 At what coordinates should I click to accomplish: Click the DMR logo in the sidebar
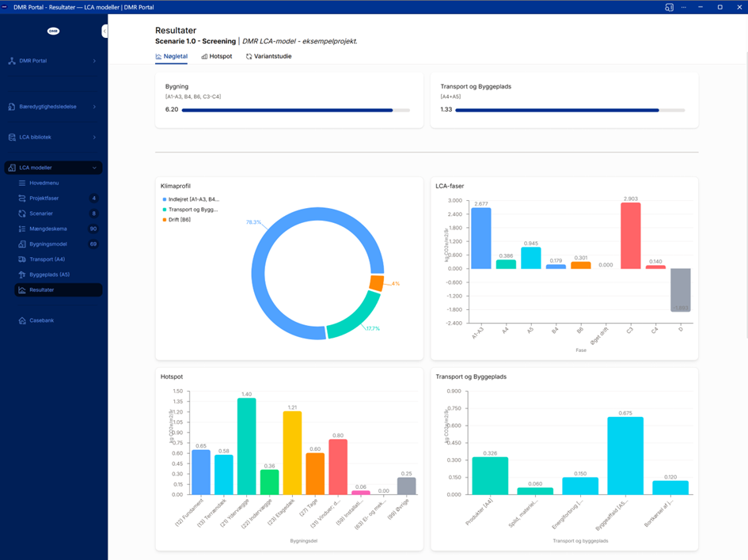[x=53, y=31]
